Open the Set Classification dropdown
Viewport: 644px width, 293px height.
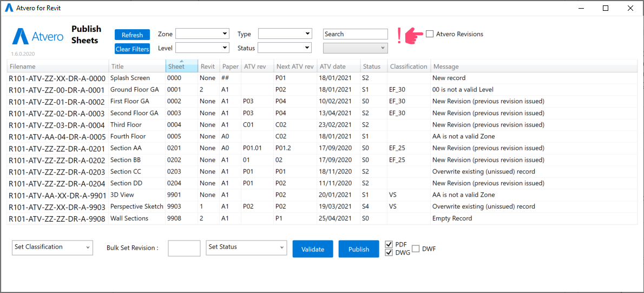[x=52, y=247]
